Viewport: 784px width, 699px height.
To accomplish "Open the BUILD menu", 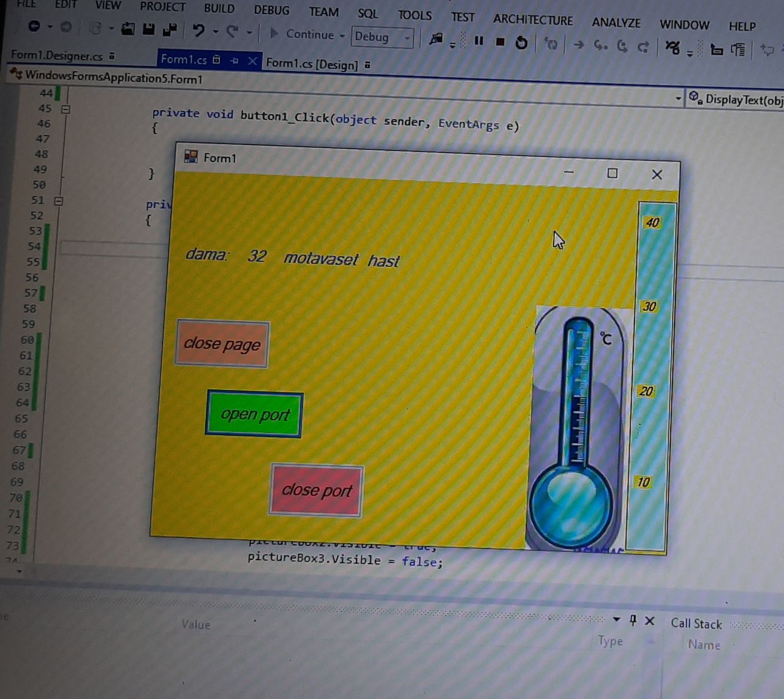I will click(219, 9).
